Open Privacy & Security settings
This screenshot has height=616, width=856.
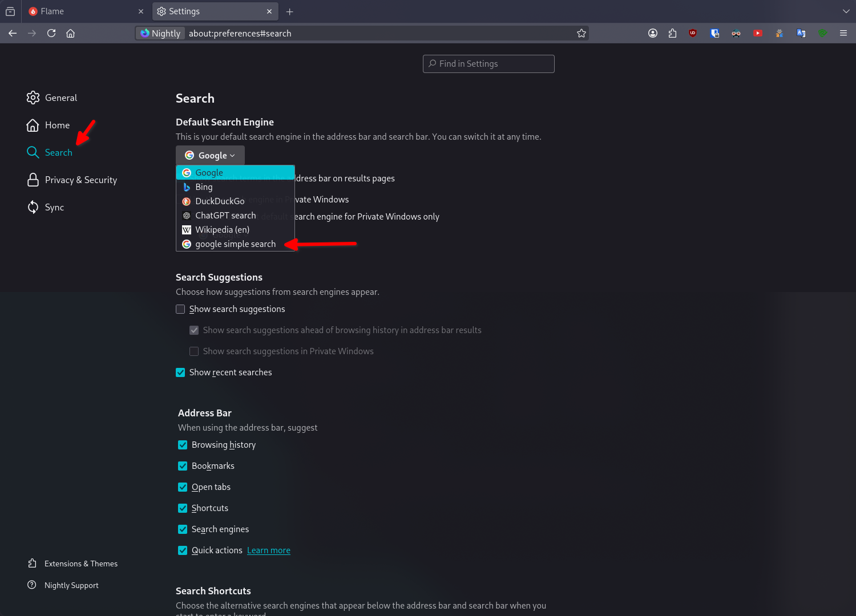72,180
